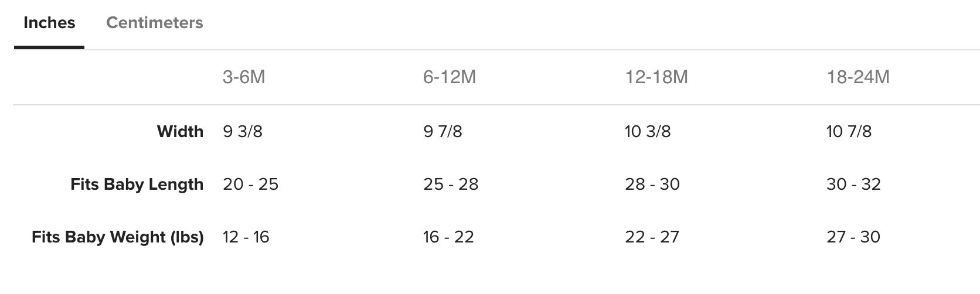Select the Fits Baby Length row label
The height and width of the screenshot is (294, 980).
click(137, 184)
